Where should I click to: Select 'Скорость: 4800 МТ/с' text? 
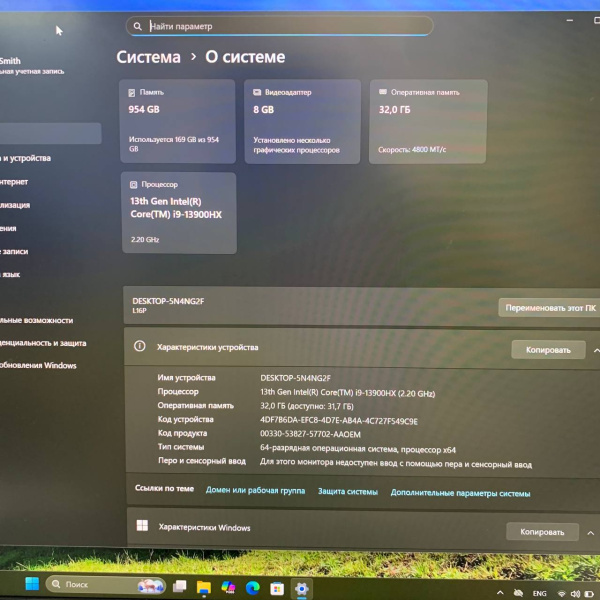pos(412,150)
